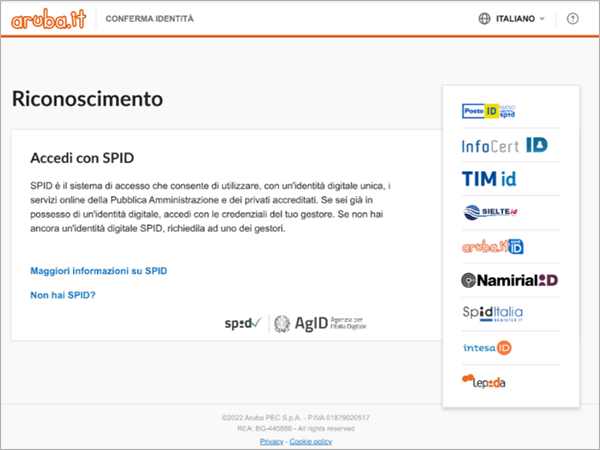Click the Riconoscimento page heading
The height and width of the screenshot is (450, 600).
88,99
